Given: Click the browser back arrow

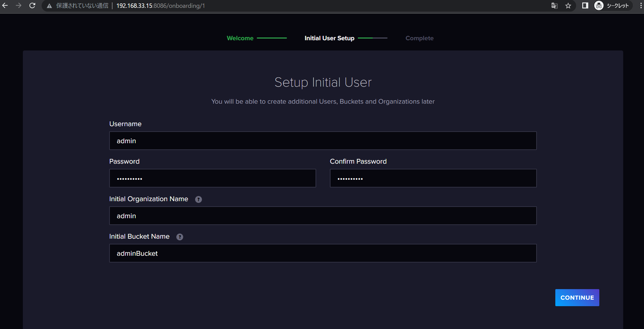Looking at the screenshot, I should (5, 6).
